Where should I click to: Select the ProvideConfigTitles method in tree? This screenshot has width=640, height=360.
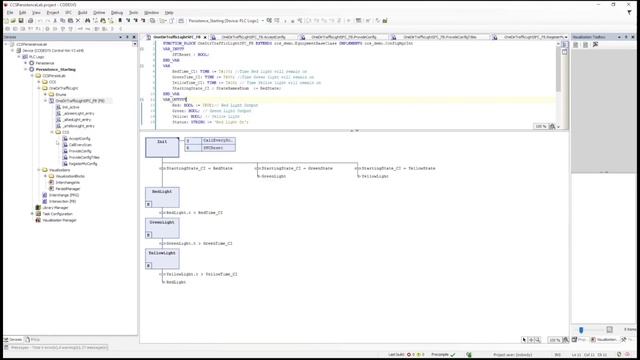pos(84,157)
